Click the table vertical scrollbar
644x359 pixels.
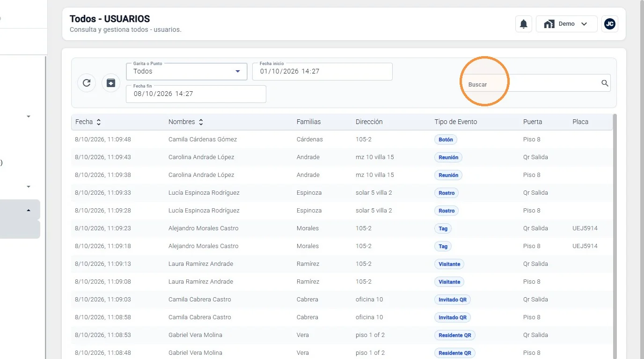point(615,236)
